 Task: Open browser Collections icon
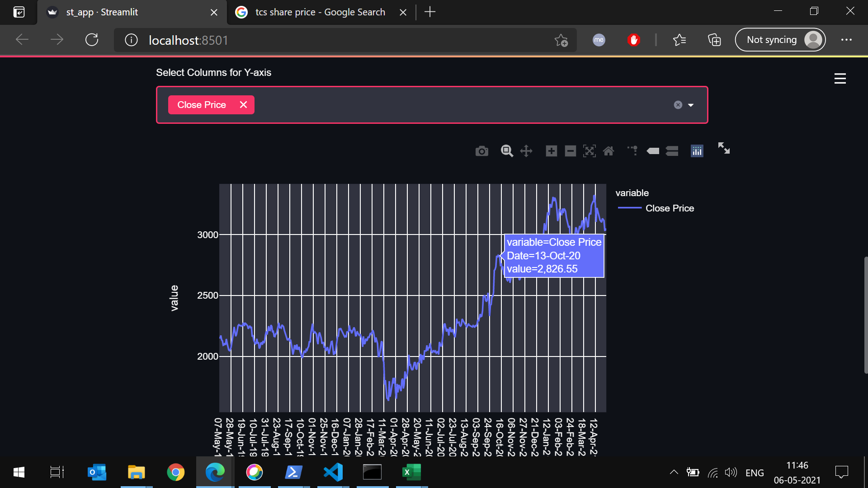coord(714,40)
